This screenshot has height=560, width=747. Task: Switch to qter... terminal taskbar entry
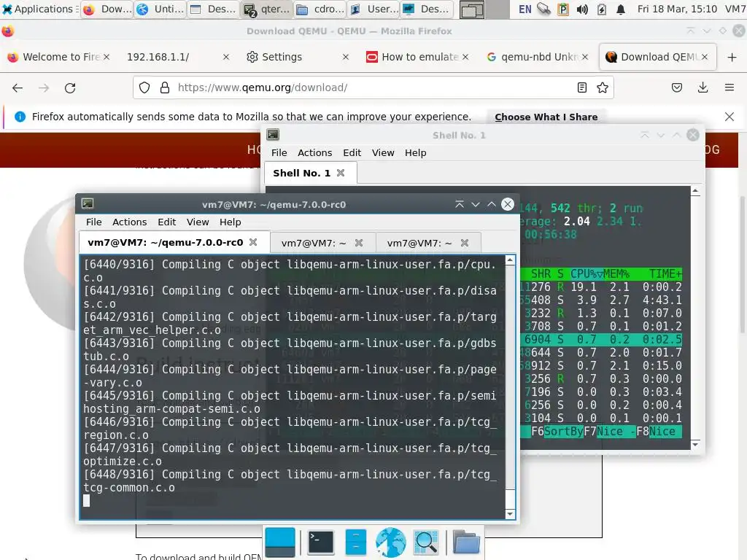(267, 9)
